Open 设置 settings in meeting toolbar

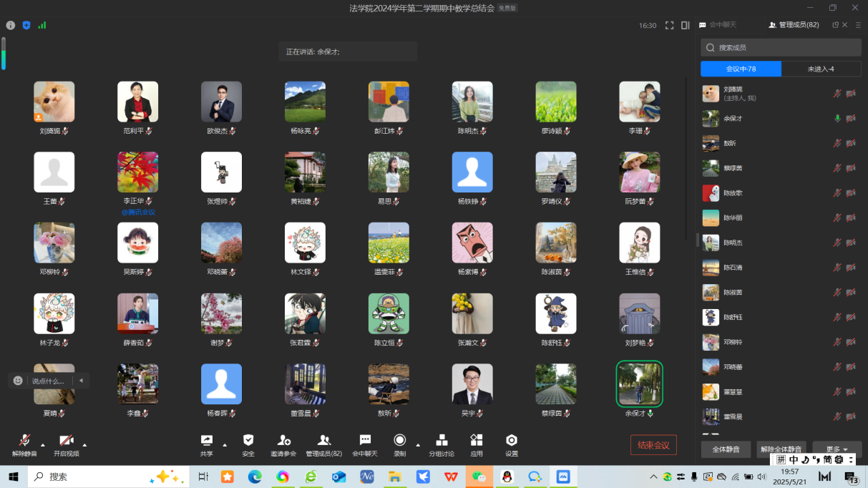point(512,441)
